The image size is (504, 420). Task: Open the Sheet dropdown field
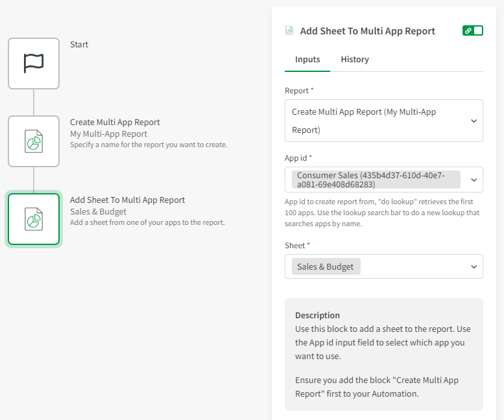click(384, 266)
